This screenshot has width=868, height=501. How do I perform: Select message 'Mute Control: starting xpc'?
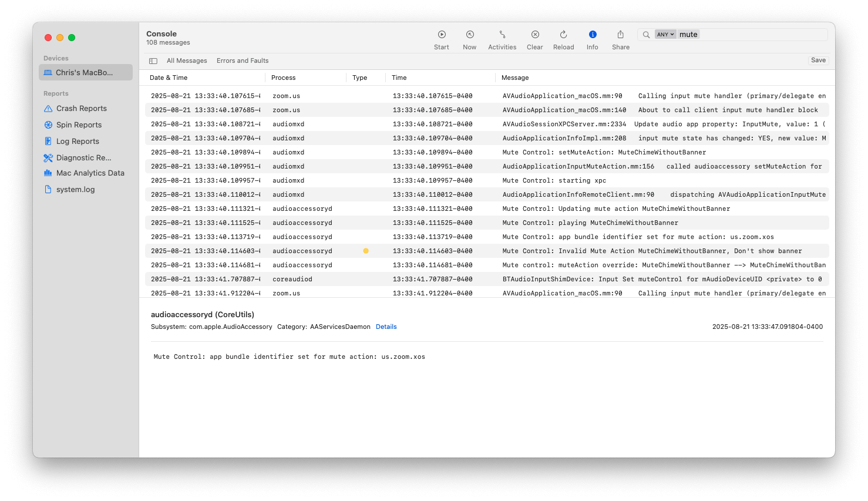click(554, 180)
